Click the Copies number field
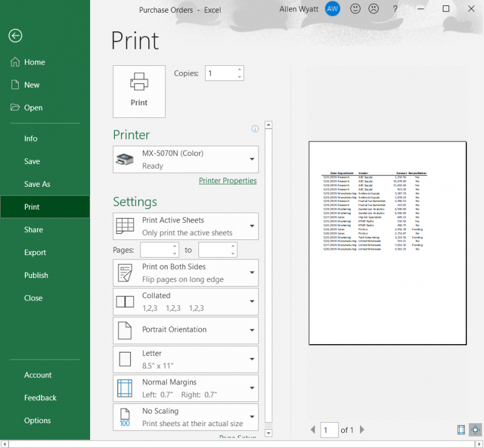The height and width of the screenshot is (448, 484). [221, 73]
